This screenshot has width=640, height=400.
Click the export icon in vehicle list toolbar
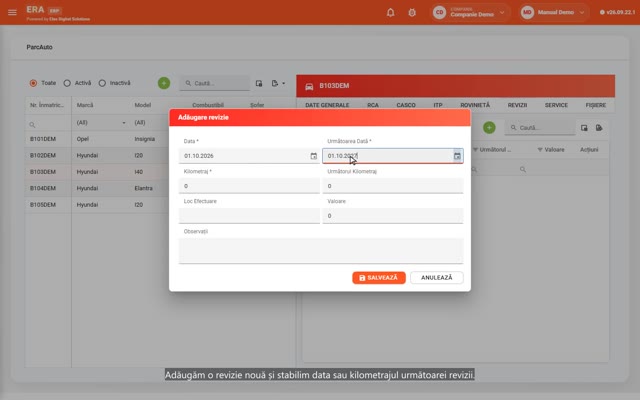click(x=275, y=83)
